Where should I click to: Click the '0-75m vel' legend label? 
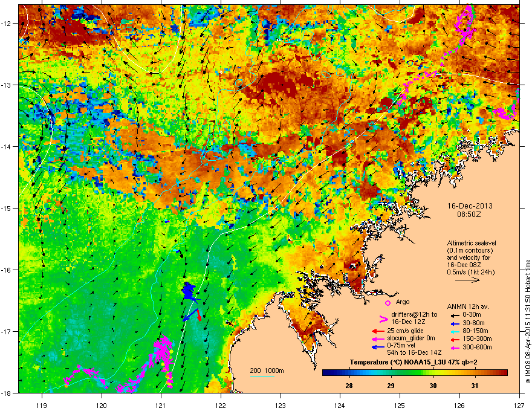pyautogui.click(x=401, y=346)
